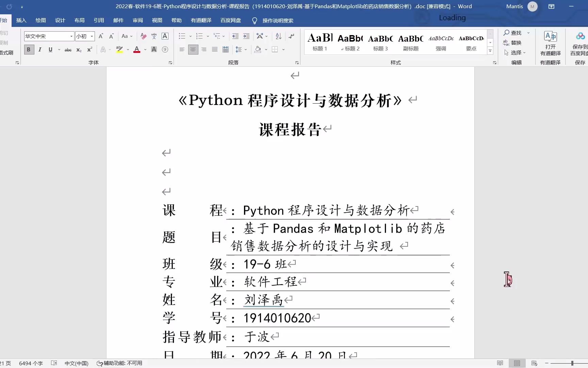This screenshot has height=368, width=588.
Task: Open the 视图 tab
Action: (157, 20)
